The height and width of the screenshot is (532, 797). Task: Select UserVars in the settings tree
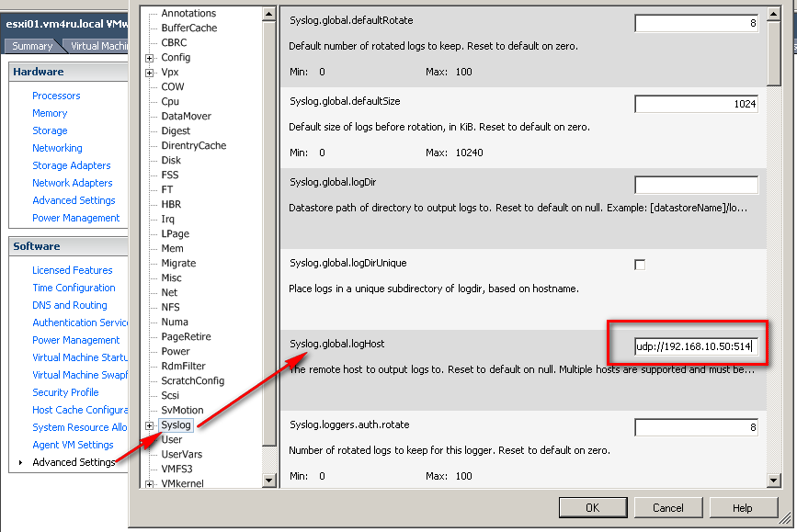click(182, 454)
